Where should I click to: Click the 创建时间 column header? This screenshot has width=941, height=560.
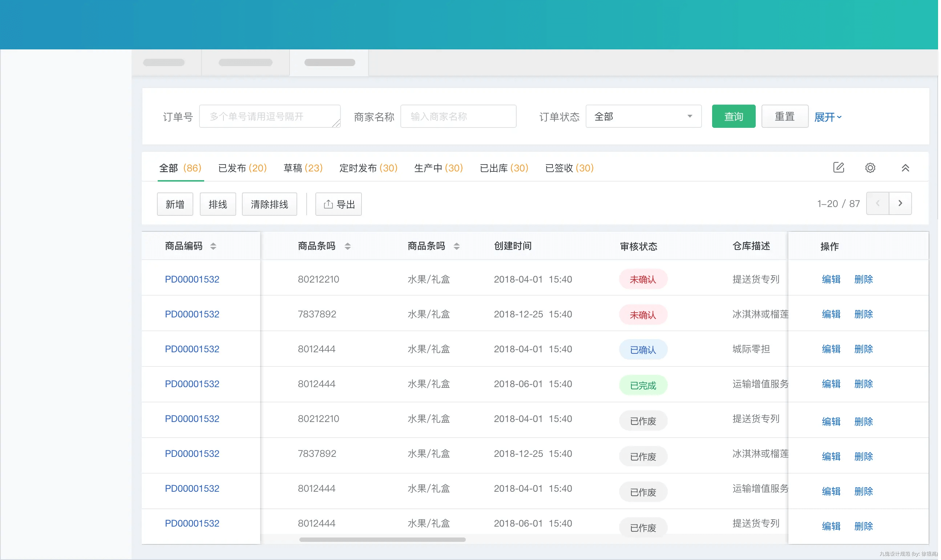coord(513,246)
